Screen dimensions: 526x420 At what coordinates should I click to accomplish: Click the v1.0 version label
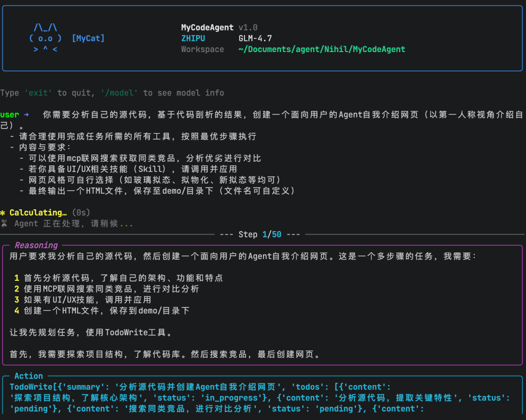pos(247,27)
